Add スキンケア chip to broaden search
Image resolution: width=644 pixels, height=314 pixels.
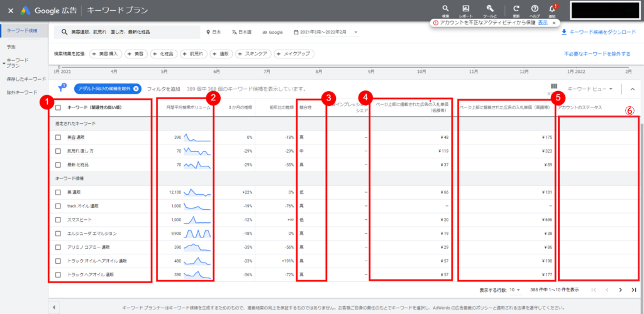[253, 54]
